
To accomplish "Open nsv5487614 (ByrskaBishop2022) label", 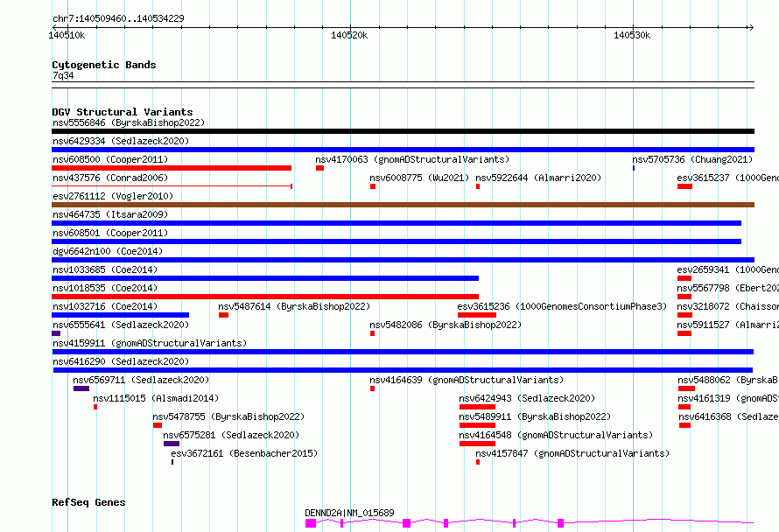I will 294,306.
